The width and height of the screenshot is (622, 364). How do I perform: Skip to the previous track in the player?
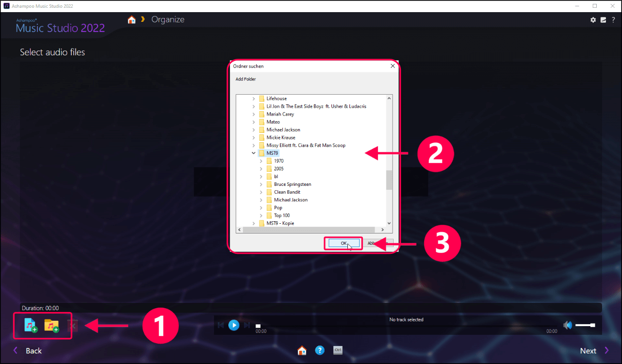pyautogui.click(x=221, y=325)
